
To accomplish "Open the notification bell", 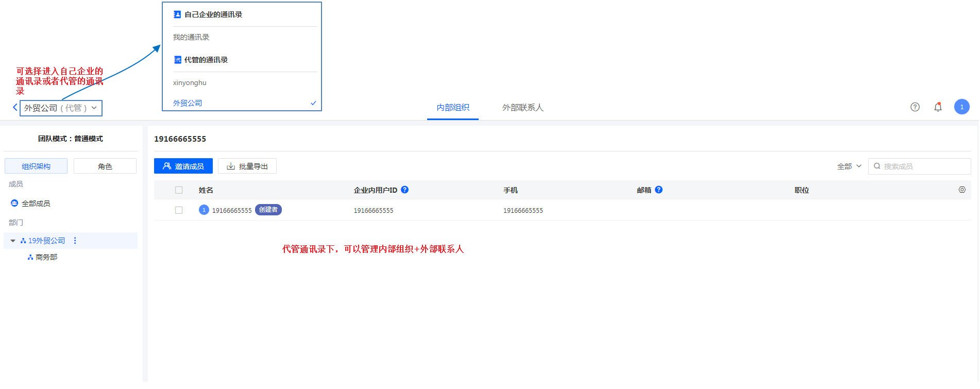I will (938, 107).
